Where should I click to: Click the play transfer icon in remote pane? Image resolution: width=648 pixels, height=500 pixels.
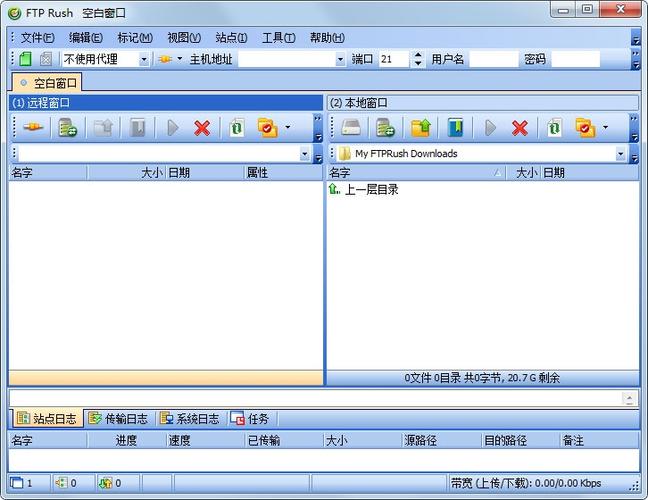173,128
